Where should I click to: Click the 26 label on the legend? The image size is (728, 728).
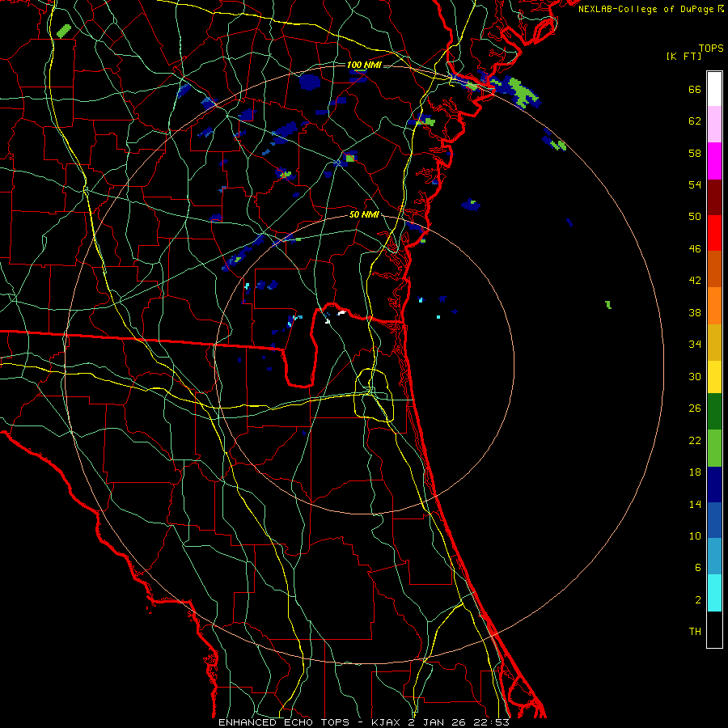click(x=695, y=408)
